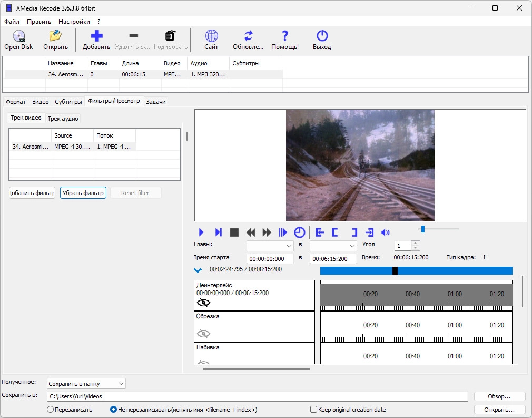Open the Сайт globe icon
This screenshot has width=532, height=418.
pyautogui.click(x=211, y=36)
